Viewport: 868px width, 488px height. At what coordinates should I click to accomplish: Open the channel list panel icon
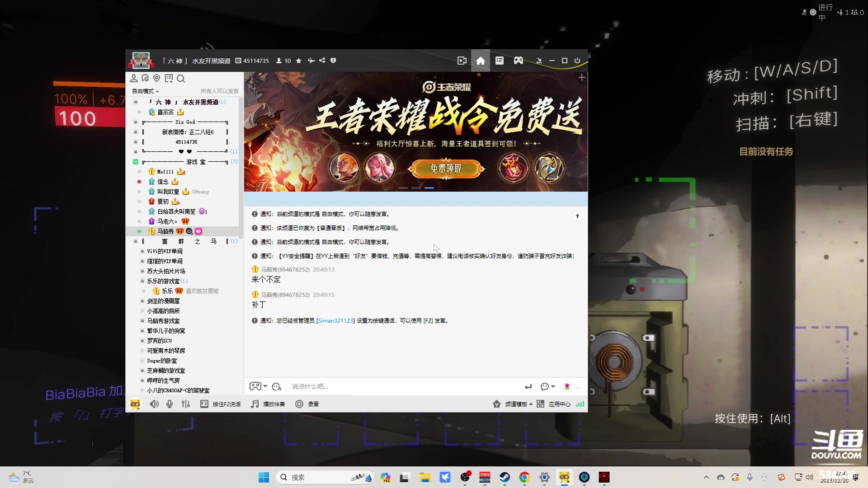point(500,61)
